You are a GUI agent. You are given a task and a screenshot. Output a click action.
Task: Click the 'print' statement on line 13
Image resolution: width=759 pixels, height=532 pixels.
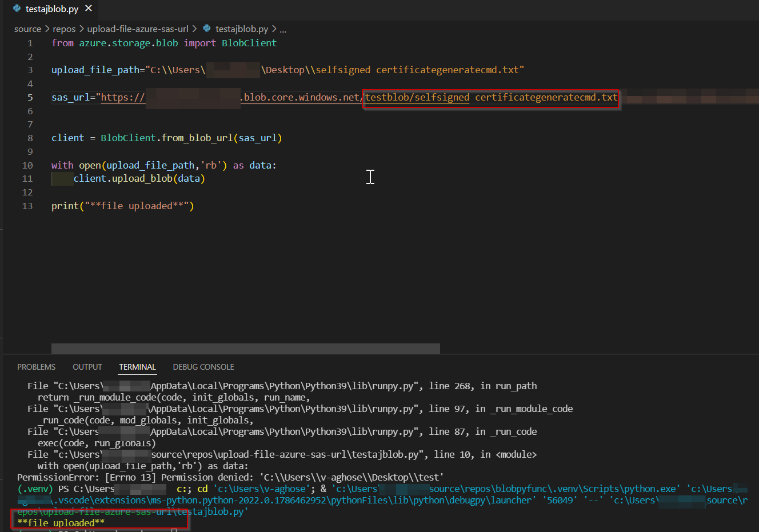click(x=65, y=206)
